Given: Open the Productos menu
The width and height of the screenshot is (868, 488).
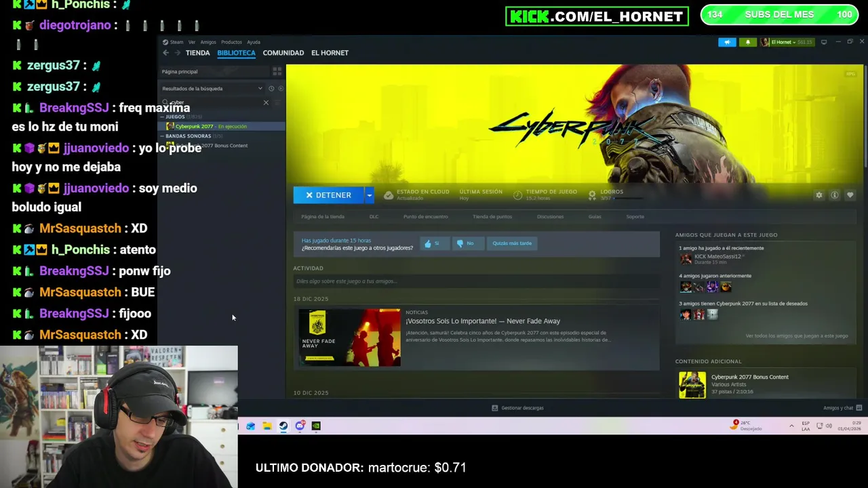Looking at the screenshot, I should point(231,42).
